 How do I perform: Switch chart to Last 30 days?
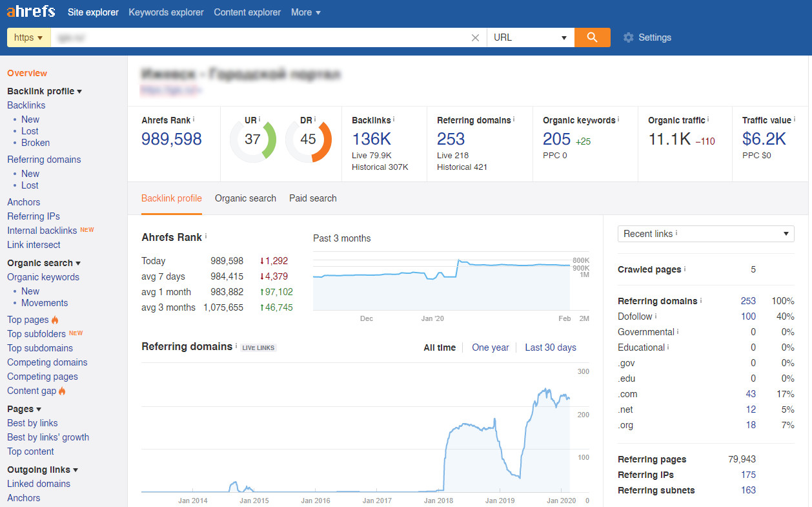[x=550, y=347]
